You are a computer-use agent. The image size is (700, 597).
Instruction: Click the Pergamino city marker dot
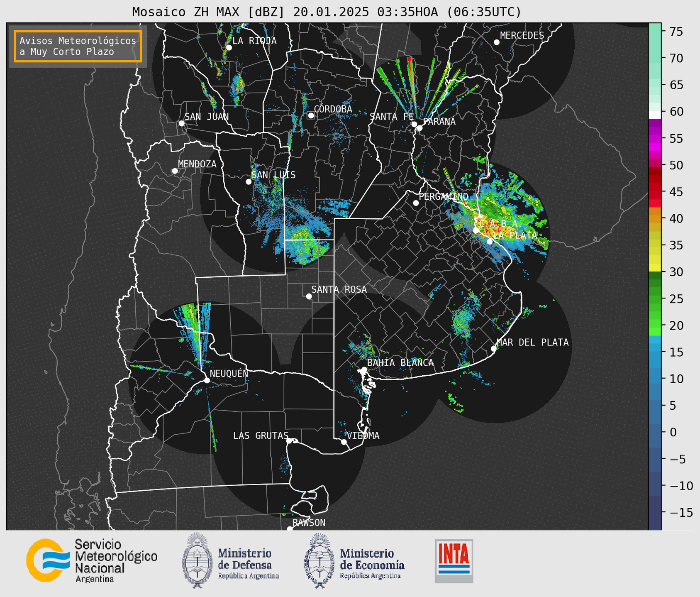click(416, 203)
